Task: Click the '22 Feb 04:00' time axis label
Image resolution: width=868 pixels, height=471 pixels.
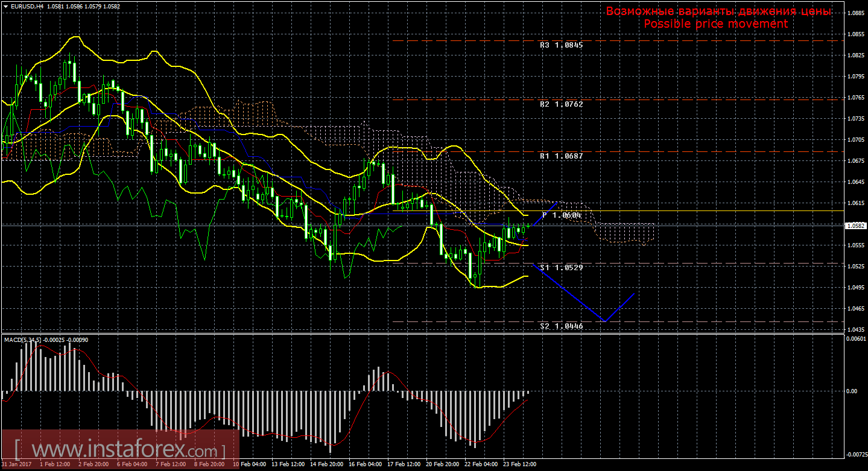Action: tap(481, 465)
